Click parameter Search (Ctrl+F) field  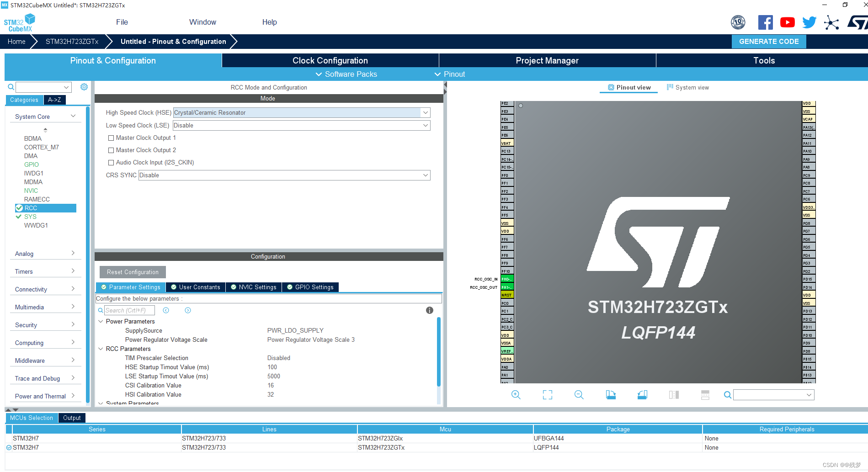129,310
